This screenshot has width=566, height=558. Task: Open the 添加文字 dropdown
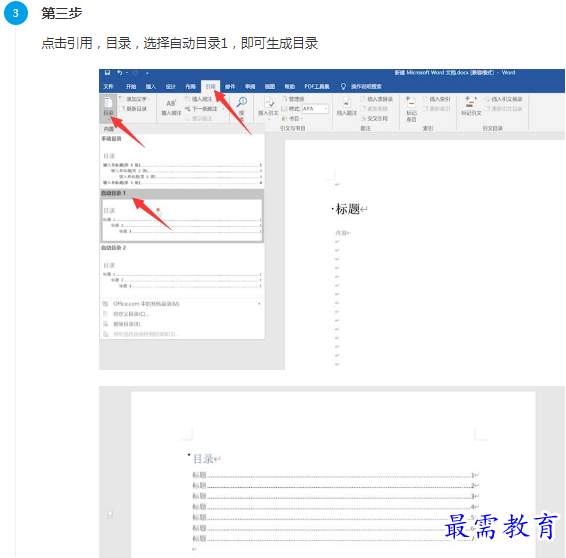coord(135,99)
